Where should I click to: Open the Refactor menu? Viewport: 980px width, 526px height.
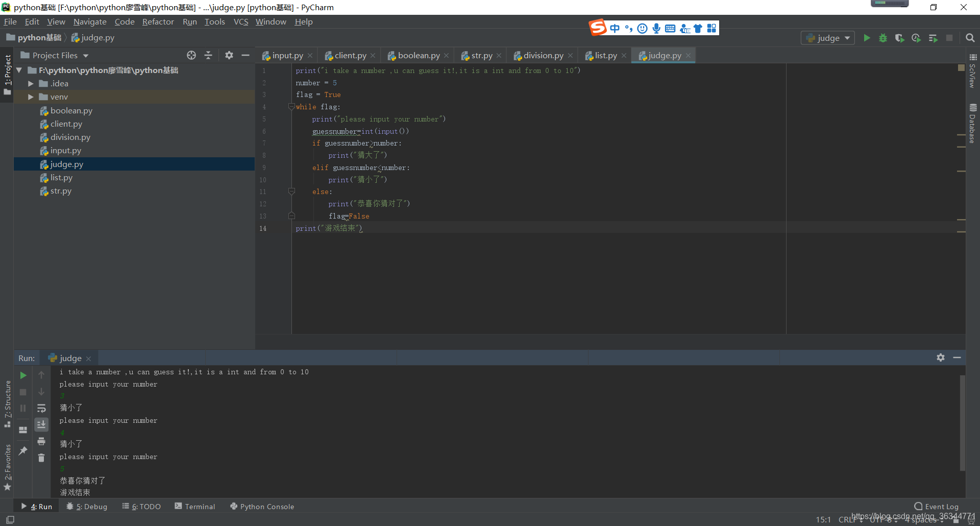tap(158, 21)
